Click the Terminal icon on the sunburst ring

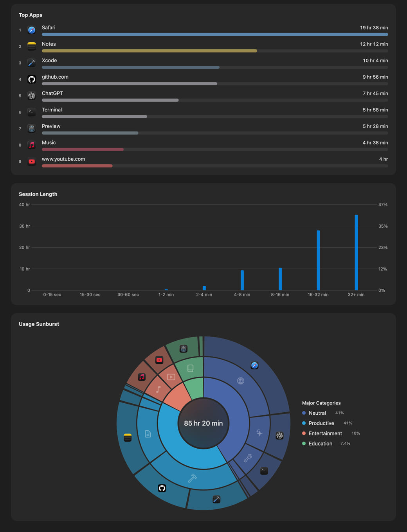[264, 471]
